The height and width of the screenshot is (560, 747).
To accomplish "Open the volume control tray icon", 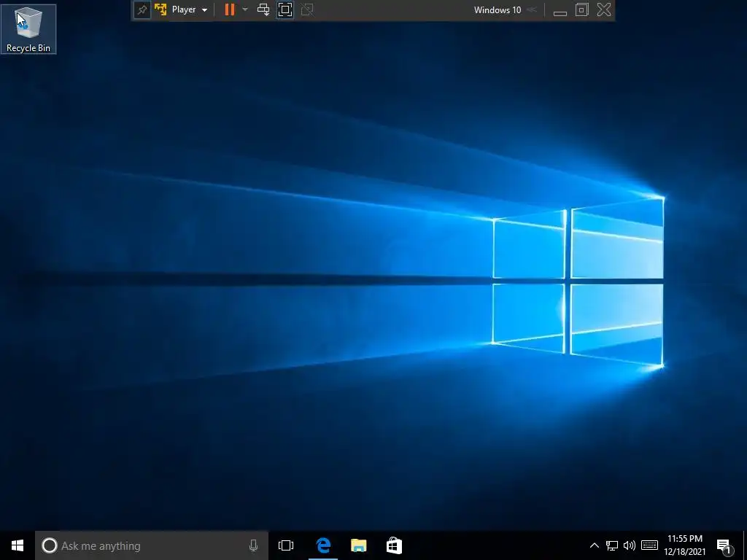I will (630, 545).
